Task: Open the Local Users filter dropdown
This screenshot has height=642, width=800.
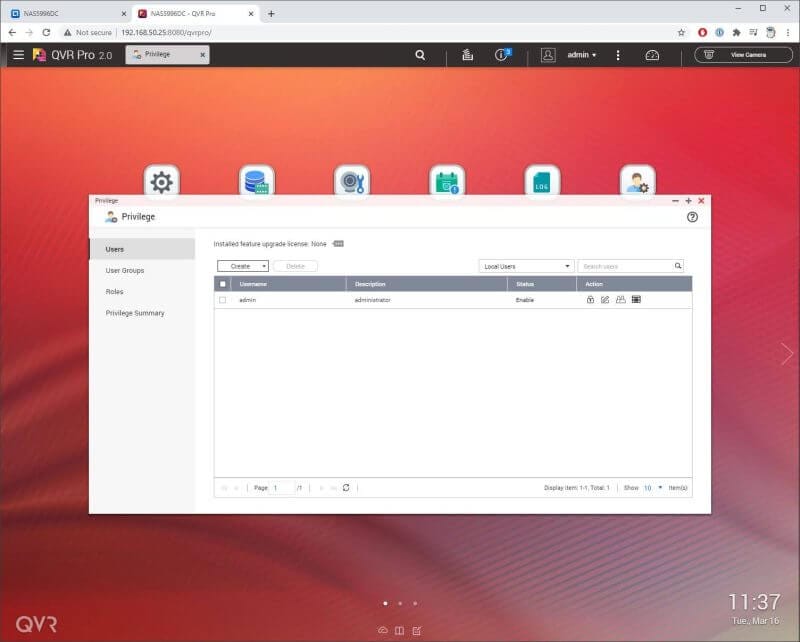Action: pos(526,266)
